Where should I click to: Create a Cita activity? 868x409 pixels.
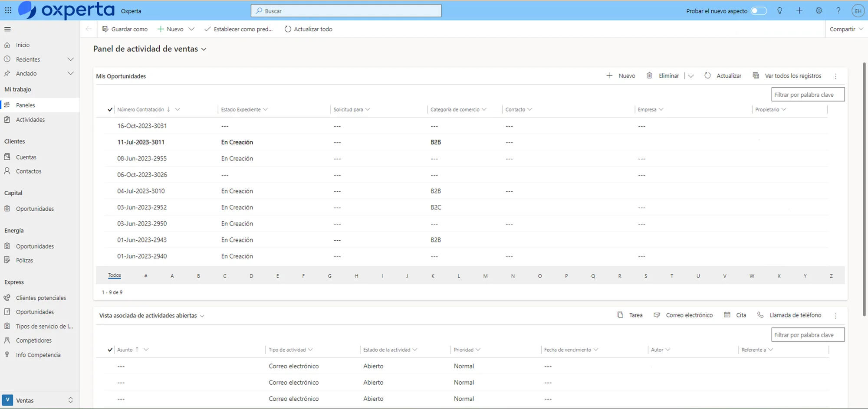735,315
